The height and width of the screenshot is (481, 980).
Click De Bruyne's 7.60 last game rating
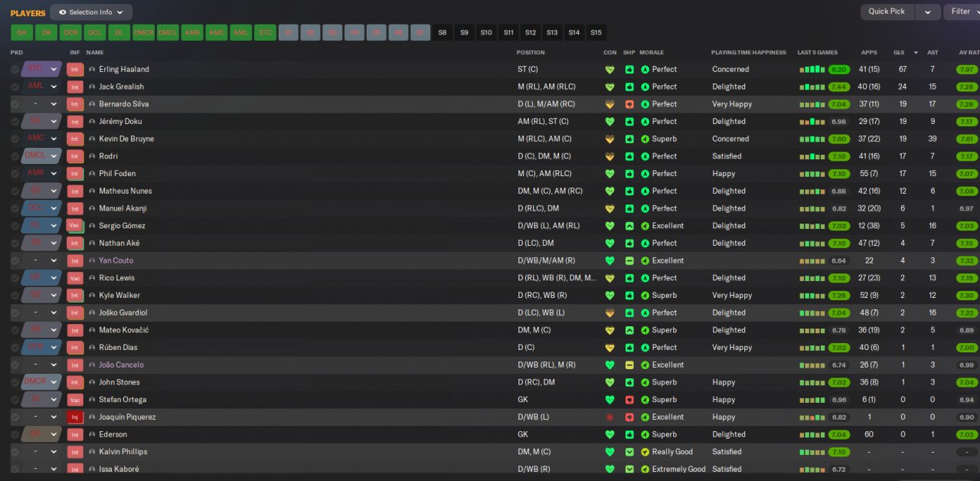pyautogui.click(x=838, y=139)
